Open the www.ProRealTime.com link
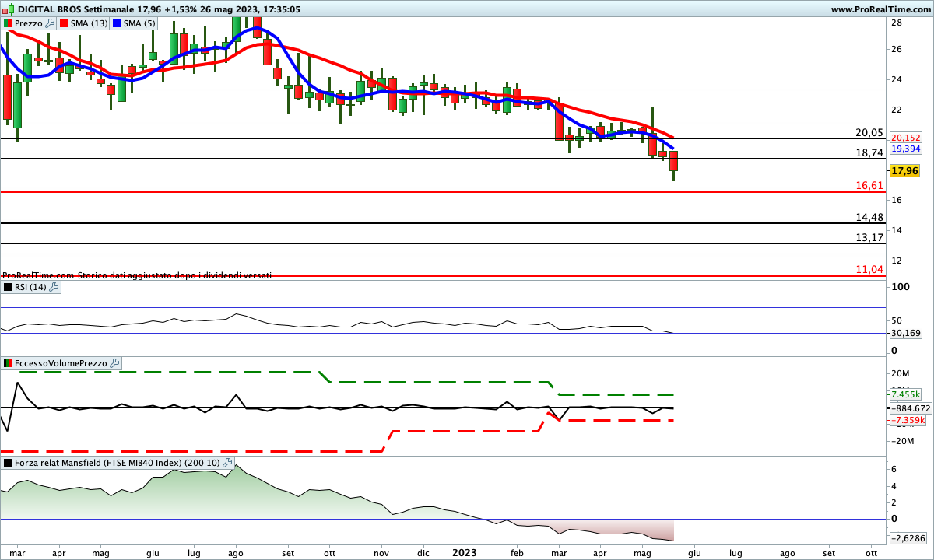Screen dimensions: 934x560 click(x=880, y=9)
